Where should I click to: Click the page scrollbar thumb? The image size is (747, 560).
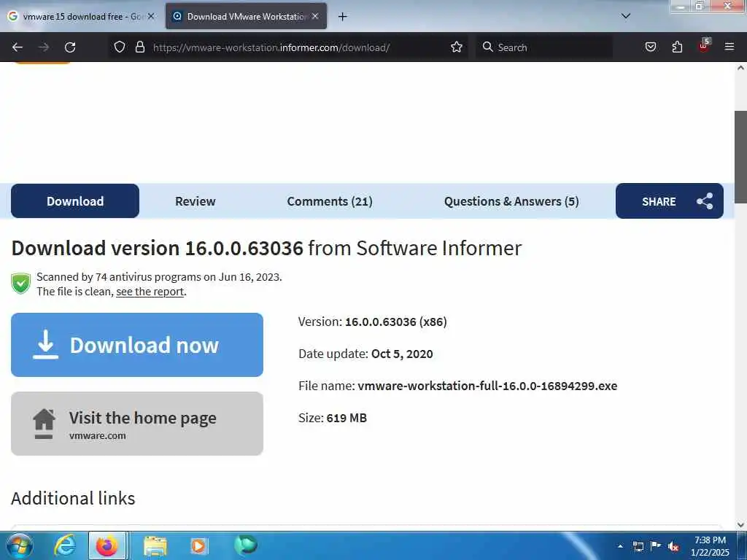pyautogui.click(x=740, y=157)
